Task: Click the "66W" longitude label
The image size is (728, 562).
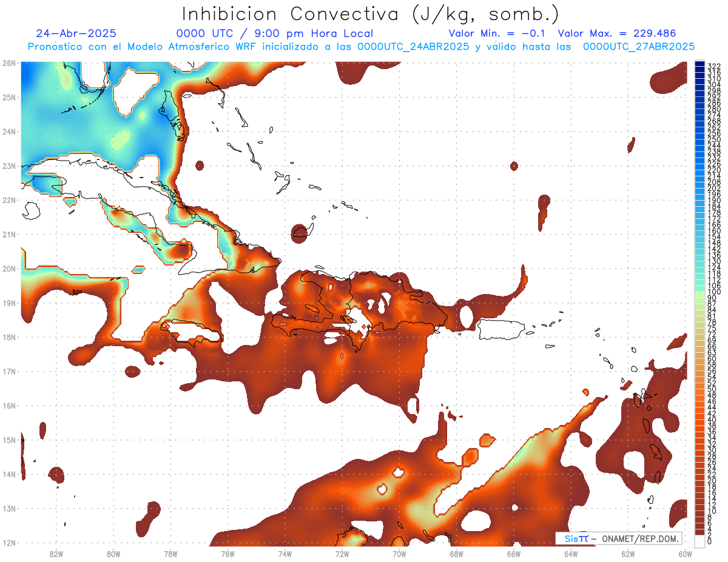Action: click(x=513, y=554)
